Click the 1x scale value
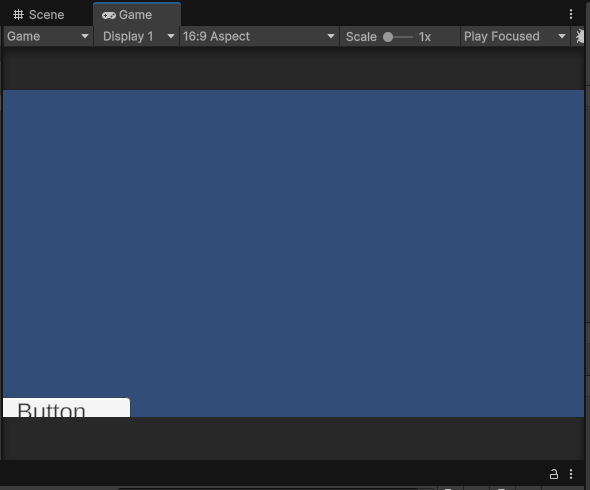The width and height of the screenshot is (590, 490). pos(425,37)
